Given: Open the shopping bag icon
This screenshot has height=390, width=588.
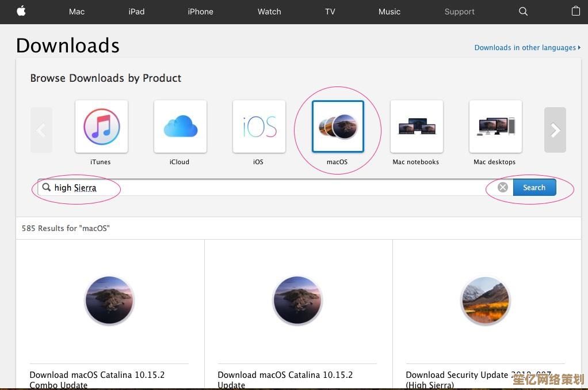Looking at the screenshot, I should tap(575, 11).
